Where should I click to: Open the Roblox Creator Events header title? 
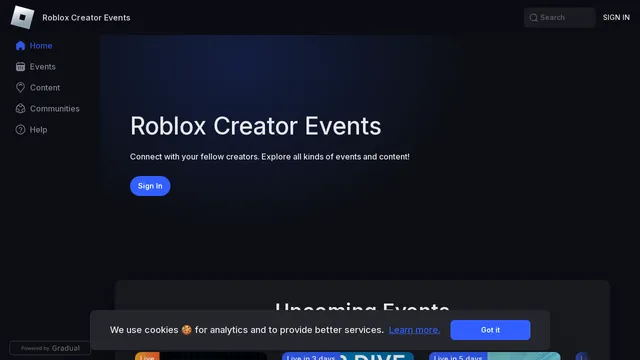tap(86, 18)
